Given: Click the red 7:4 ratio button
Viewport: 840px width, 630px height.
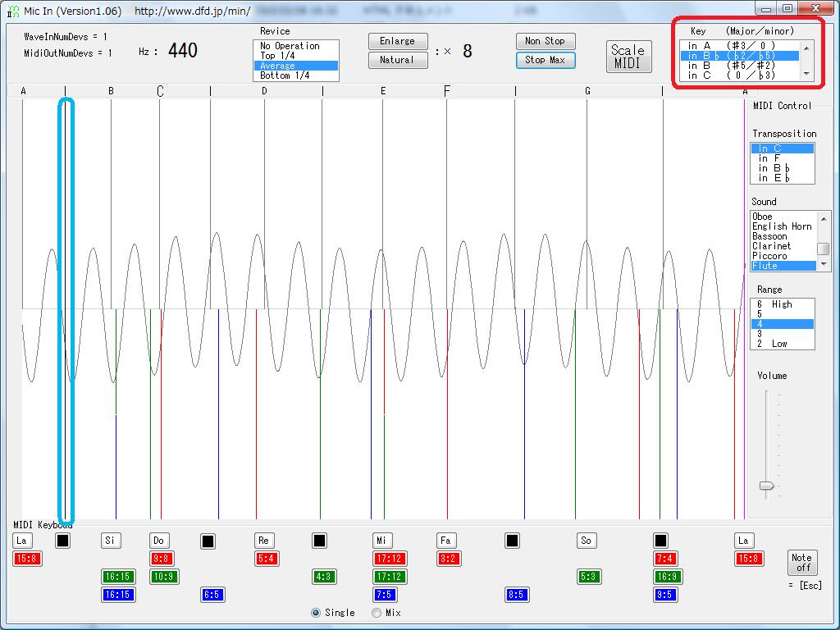Looking at the screenshot, I should [665, 559].
